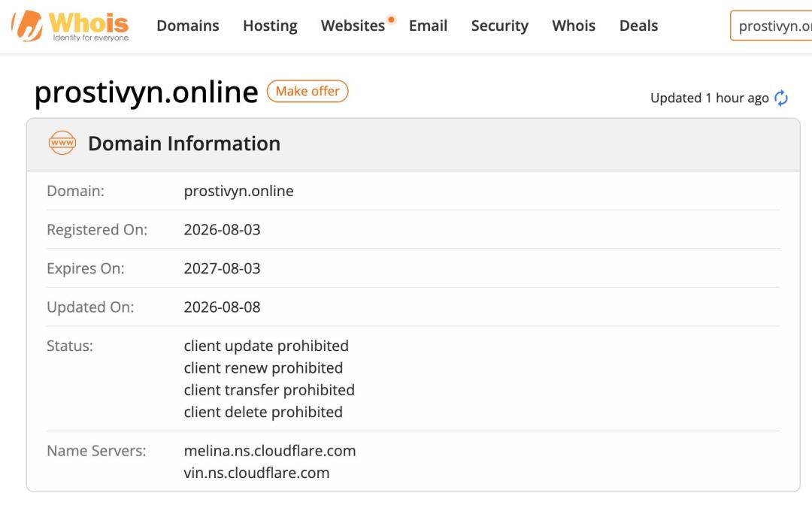Click the 'Registered On:' label
812x505 pixels.
coord(97,230)
